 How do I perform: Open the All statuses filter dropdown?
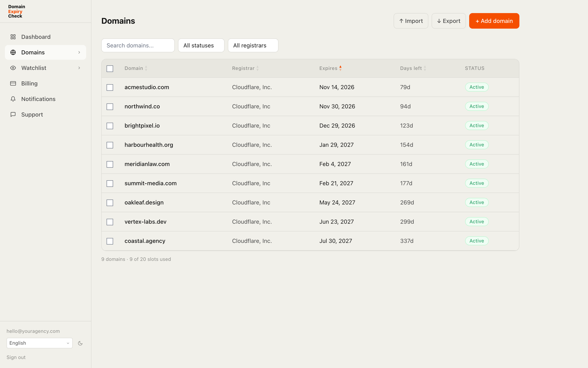pos(201,46)
